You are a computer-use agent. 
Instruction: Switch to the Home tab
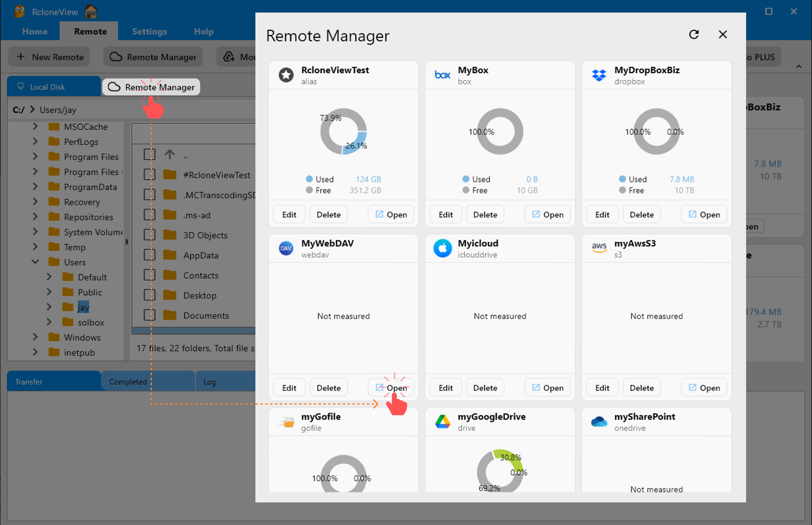[35, 31]
